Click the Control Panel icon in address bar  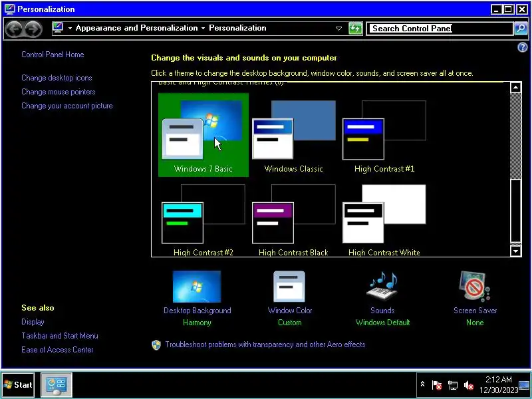pyautogui.click(x=58, y=28)
